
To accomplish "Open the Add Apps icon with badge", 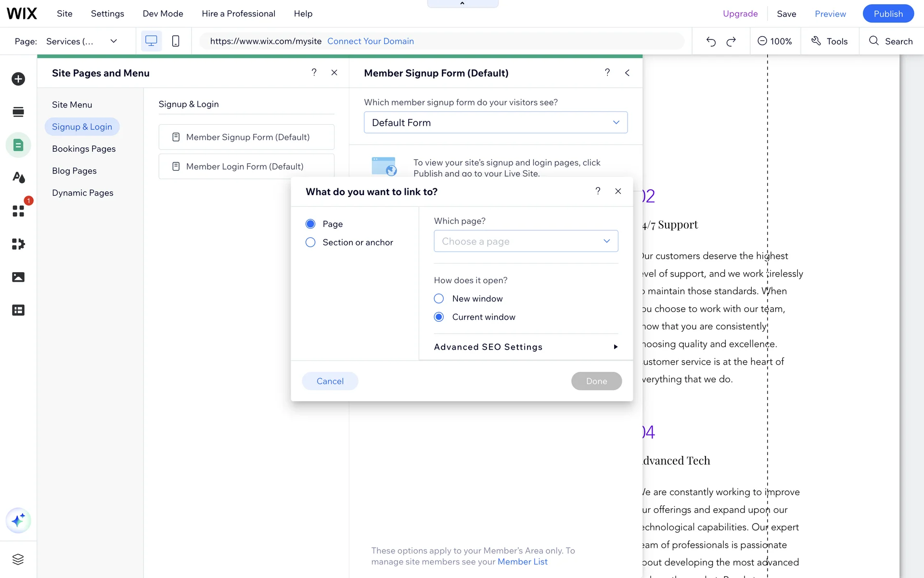I will [x=18, y=211].
